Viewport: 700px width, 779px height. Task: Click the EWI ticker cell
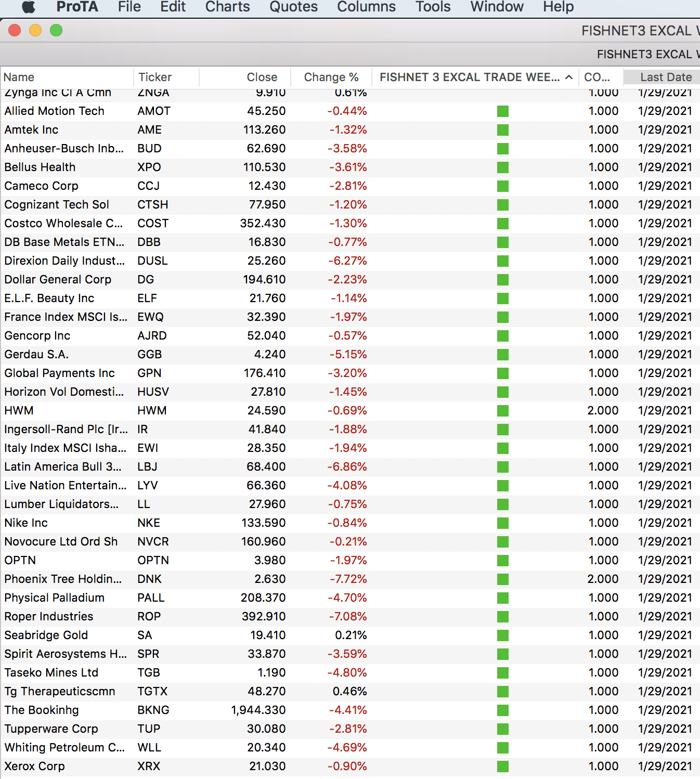point(148,448)
